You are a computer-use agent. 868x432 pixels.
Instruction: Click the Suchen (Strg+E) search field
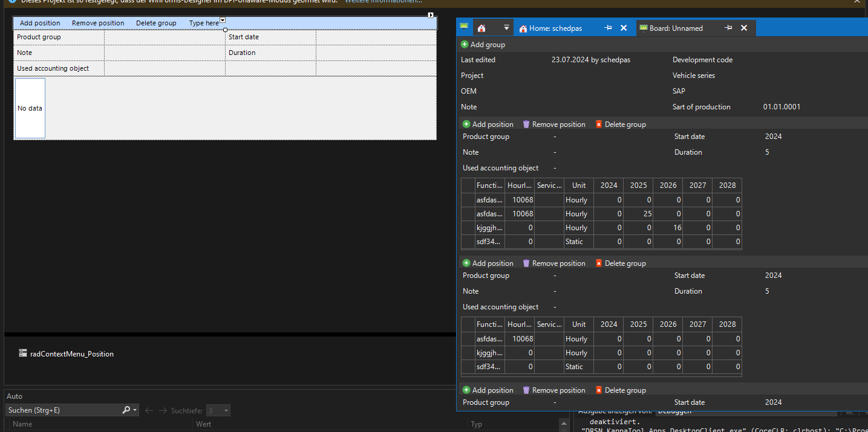pyautogui.click(x=63, y=410)
